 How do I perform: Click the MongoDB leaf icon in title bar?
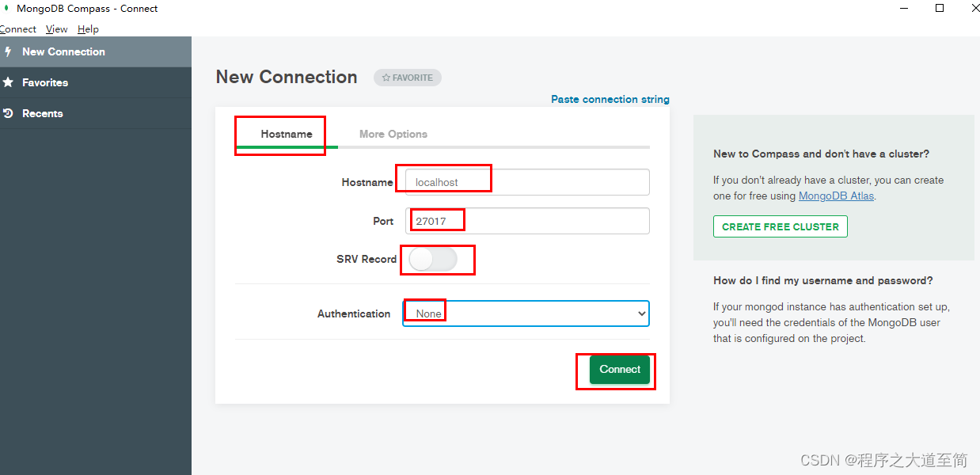6,9
